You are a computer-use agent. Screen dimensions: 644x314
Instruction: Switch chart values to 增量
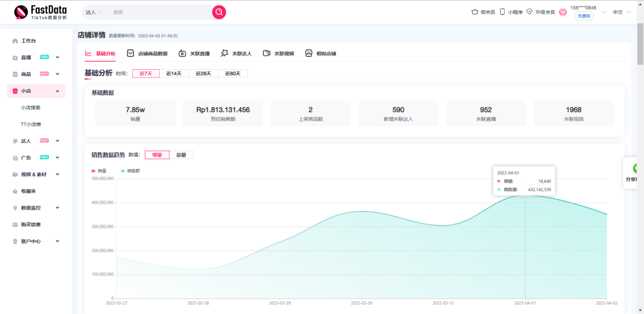157,155
